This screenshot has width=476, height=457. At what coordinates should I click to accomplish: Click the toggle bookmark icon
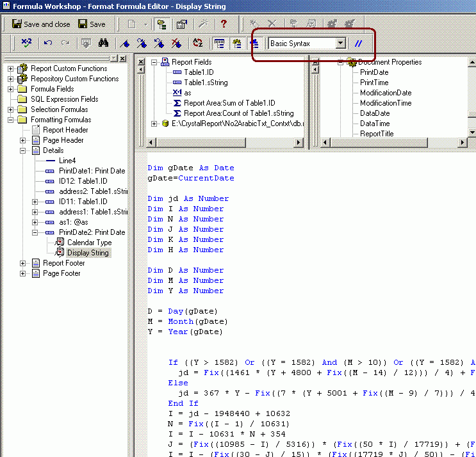coord(124,44)
